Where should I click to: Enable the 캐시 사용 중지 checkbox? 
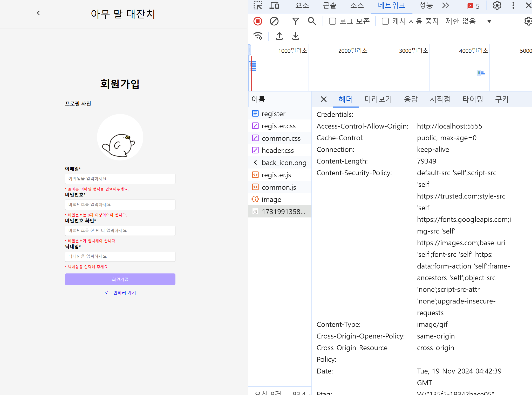click(385, 21)
